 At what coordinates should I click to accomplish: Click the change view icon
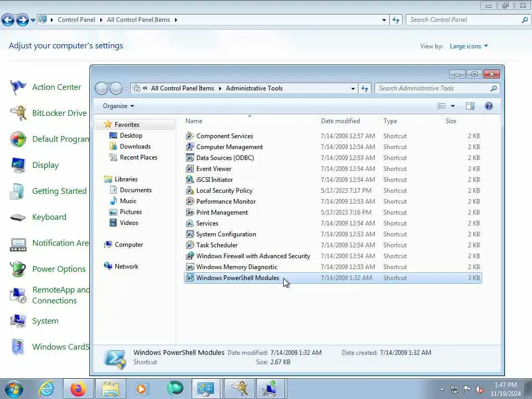point(442,106)
